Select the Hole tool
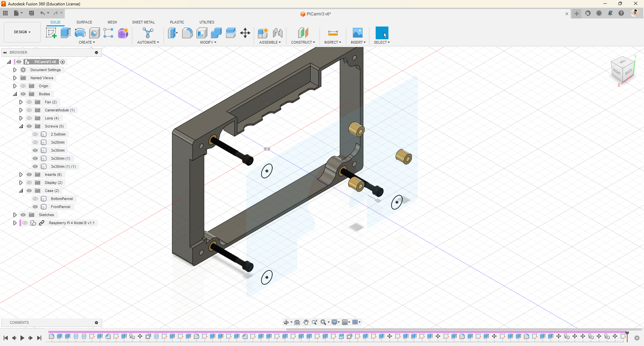Viewport: 644px width, 346px height. 94,33
